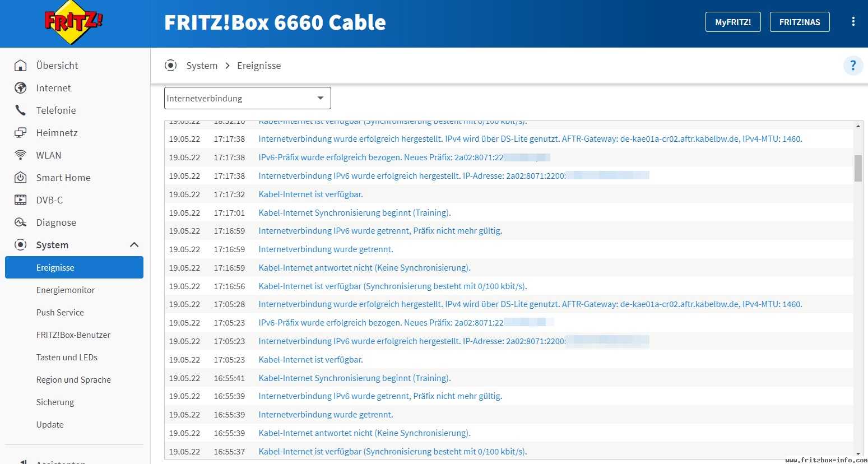Open the help question mark icon
This screenshot has height=464, width=868.
pos(853,66)
